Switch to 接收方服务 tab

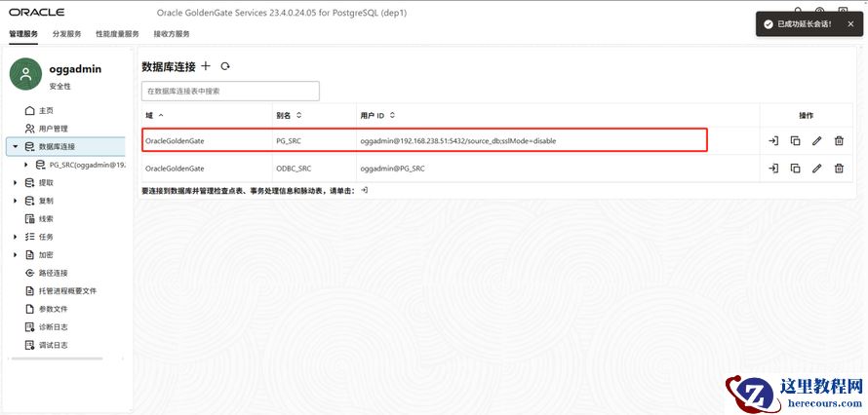pos(172,34)
